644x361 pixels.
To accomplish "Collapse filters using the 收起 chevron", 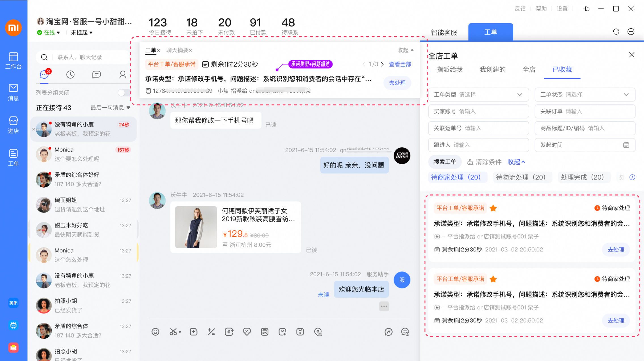I will [x=516, y=162].
